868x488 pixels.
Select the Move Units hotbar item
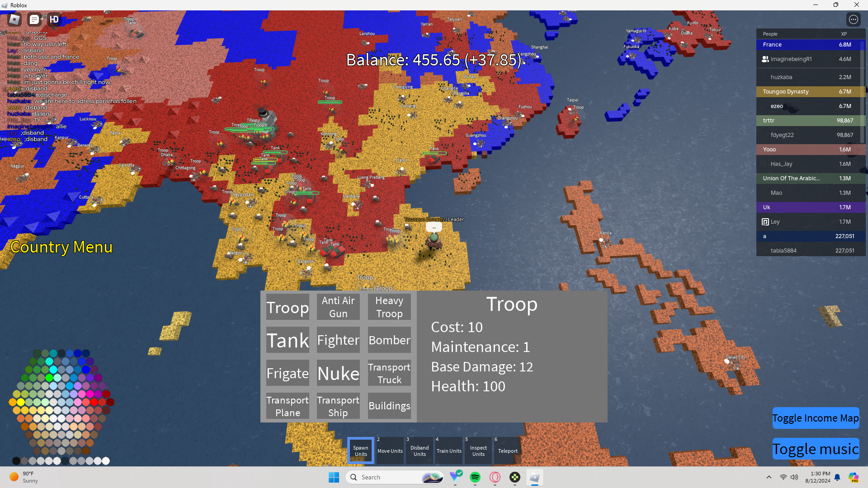coord(390,450)
